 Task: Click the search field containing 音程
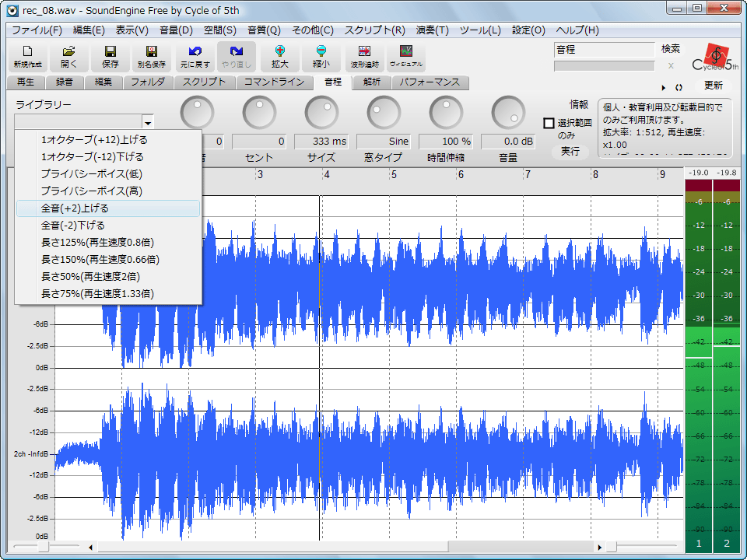[604, 50]
